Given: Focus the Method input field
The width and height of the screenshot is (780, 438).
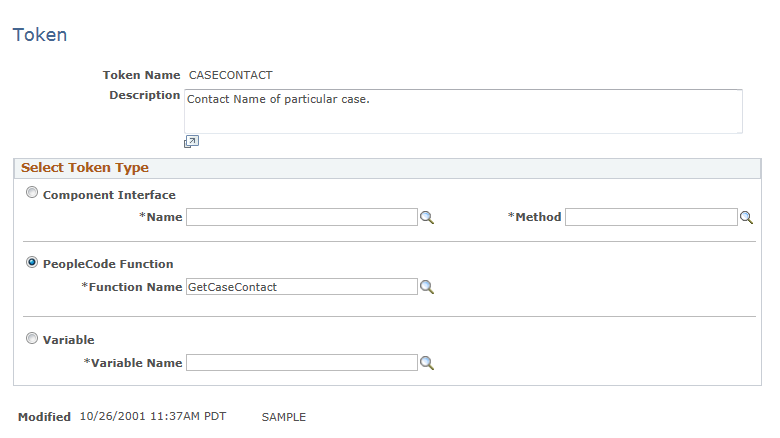Looking at the screenshot, I should point(651,217).
